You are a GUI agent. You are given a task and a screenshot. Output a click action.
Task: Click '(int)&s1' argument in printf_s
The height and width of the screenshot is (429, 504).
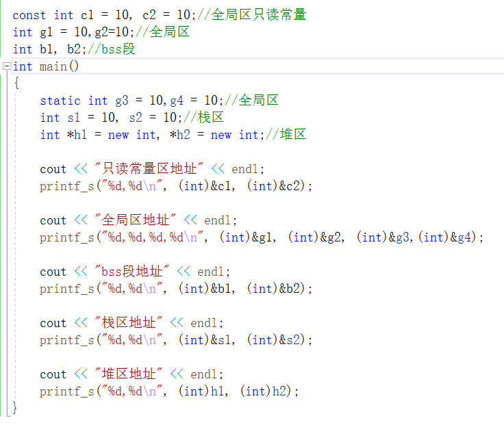pyautogui.click(x=205, y=340)
